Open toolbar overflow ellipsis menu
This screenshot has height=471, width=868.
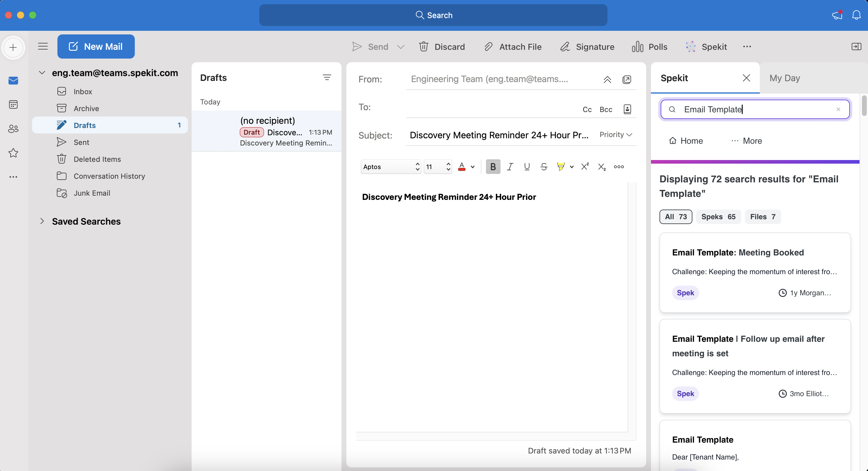747,46
